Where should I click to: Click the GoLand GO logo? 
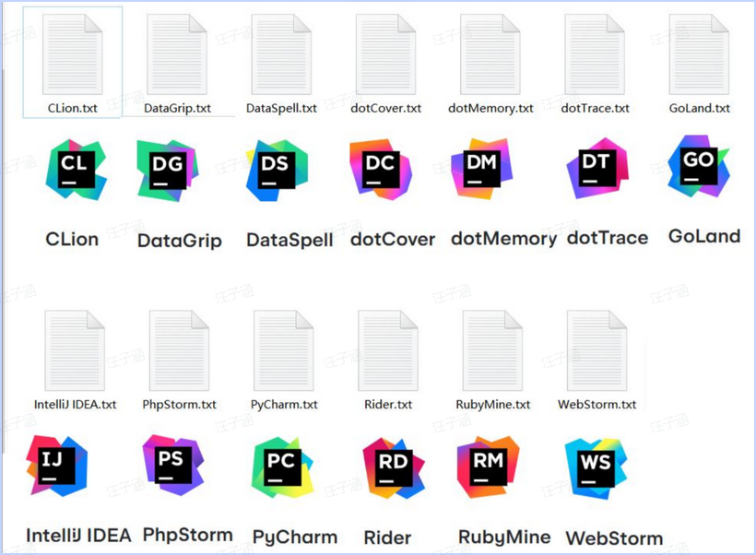(x=699, y=166)
